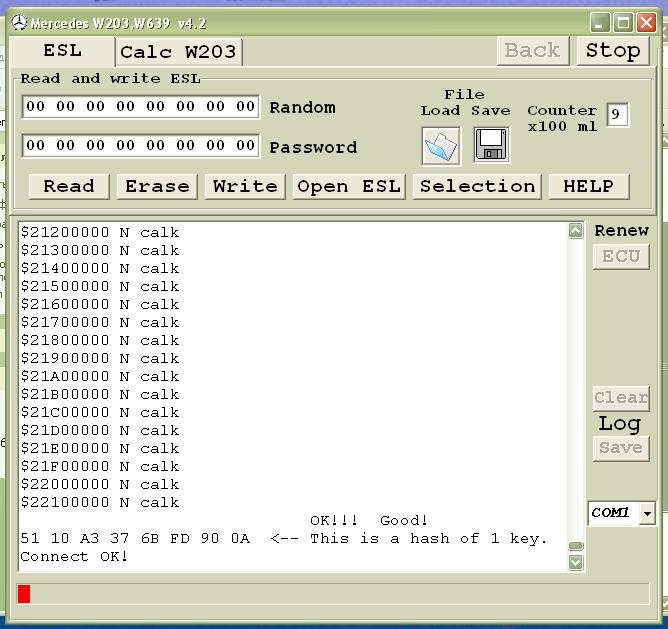Click the log line '$21A00000 N calk'
This screenshot has height=629, width=668.
tap(100, 377)
